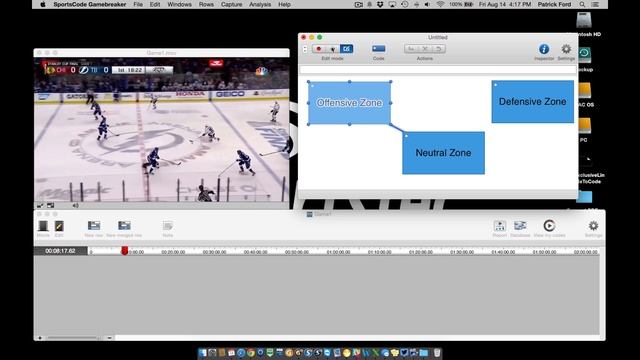640x360 pixels.
Task: Click the link action button in Actions
Action: point(411,49)
